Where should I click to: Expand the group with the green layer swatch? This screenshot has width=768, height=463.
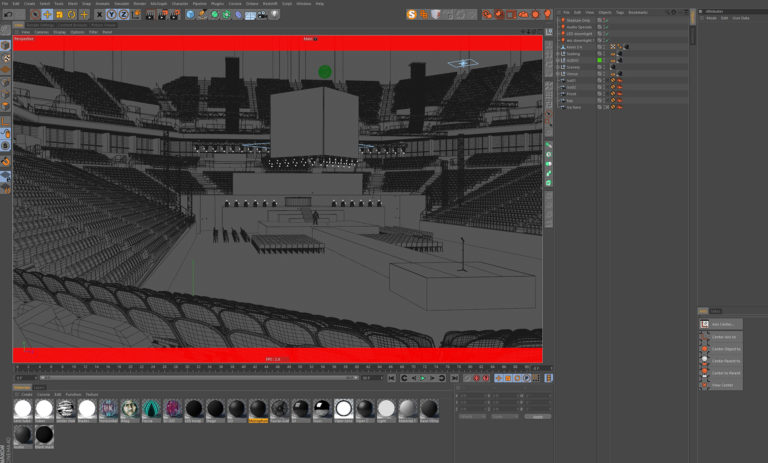pos(558,60)
